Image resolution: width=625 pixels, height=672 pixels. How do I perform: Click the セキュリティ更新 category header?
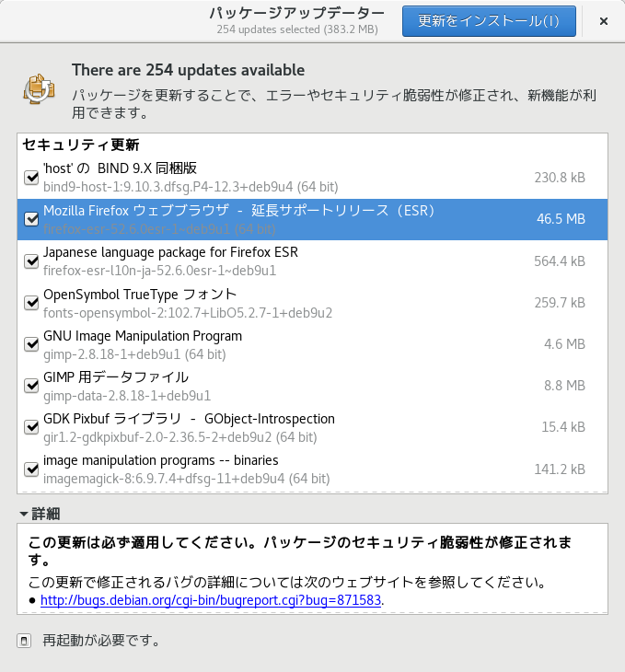click(x=81, y=145)
